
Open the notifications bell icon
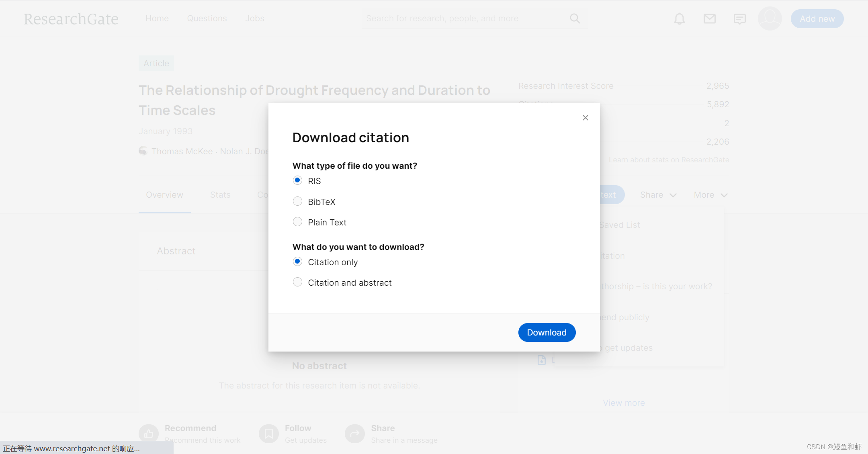(x=679, y=18)
